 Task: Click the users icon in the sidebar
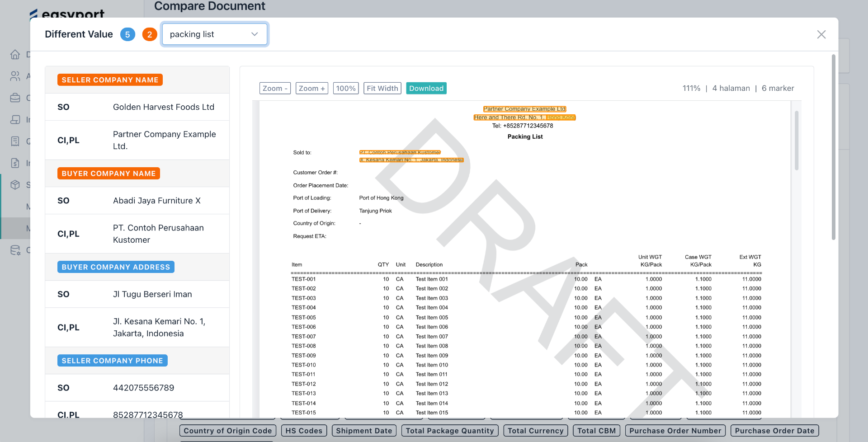point(15,76)
